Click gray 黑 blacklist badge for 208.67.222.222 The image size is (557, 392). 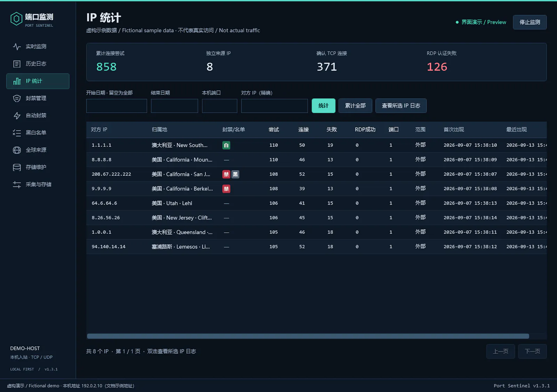point(235,174)
